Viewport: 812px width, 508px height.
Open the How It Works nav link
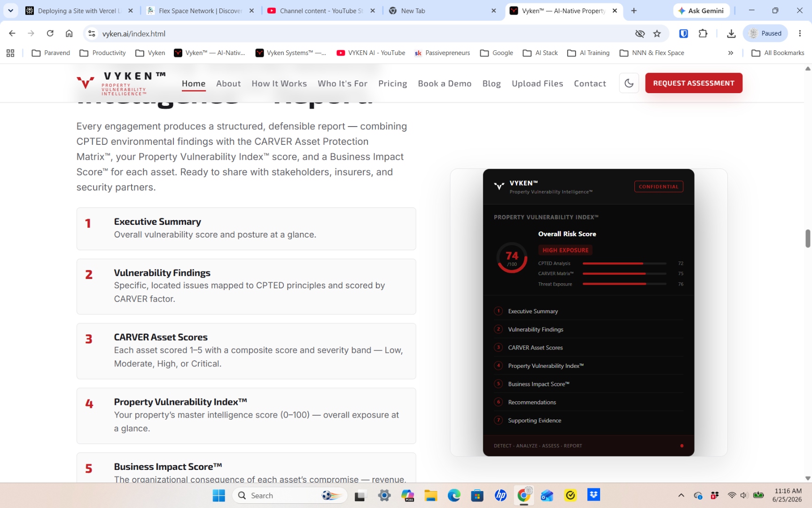279,83
